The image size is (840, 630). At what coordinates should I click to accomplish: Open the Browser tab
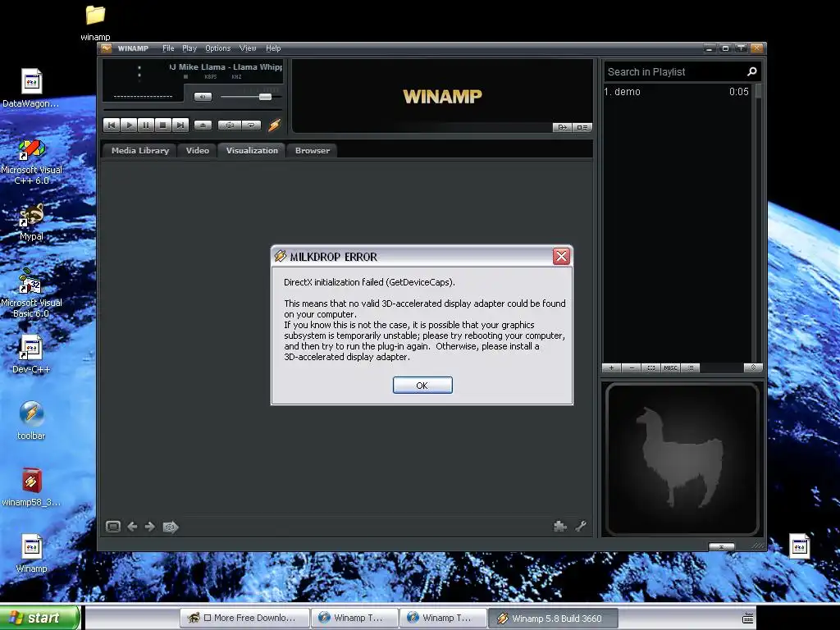pyautogui.click(x=313, y=151)
